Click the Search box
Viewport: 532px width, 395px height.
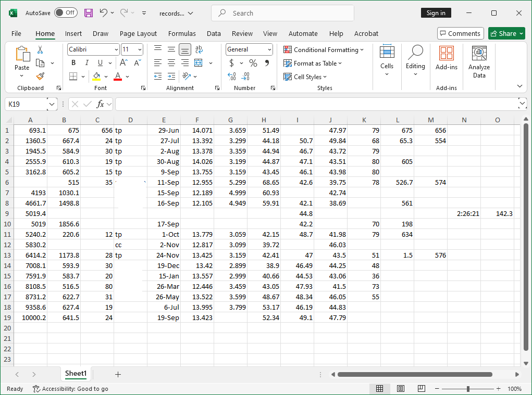click(282, 13)
